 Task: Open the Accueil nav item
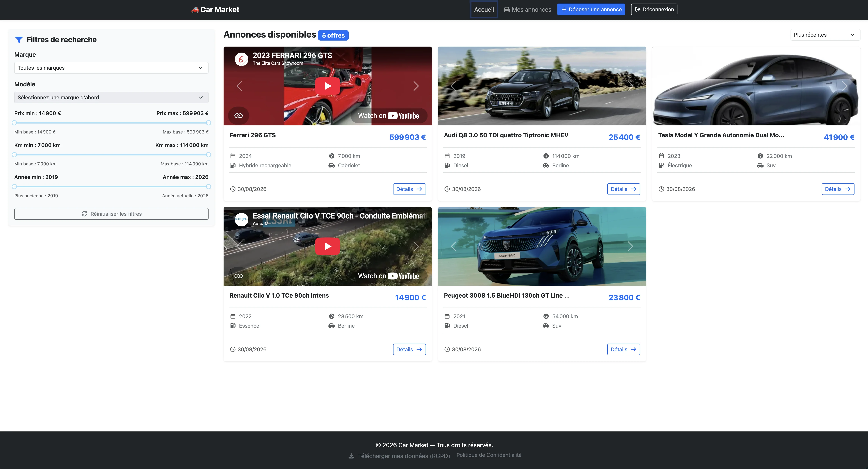pyautogui.click(x=484, y=9)
